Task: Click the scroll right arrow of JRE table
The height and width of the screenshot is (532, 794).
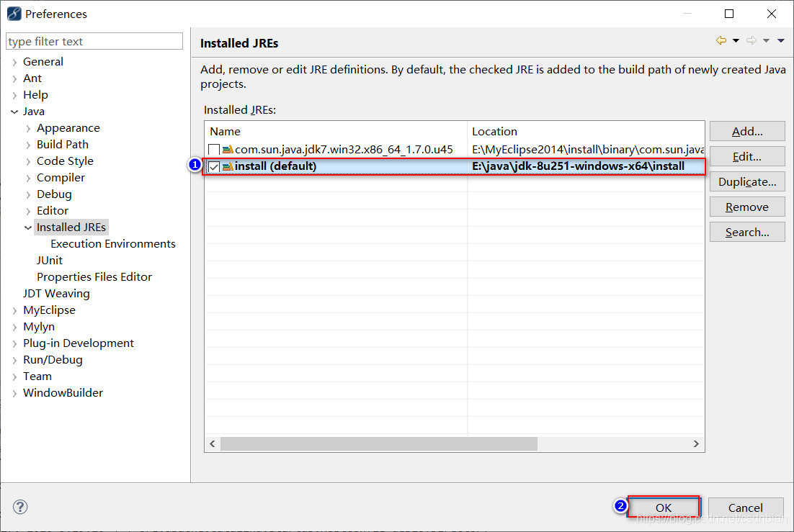Action: pyautogui.click(x=696, y=444)
